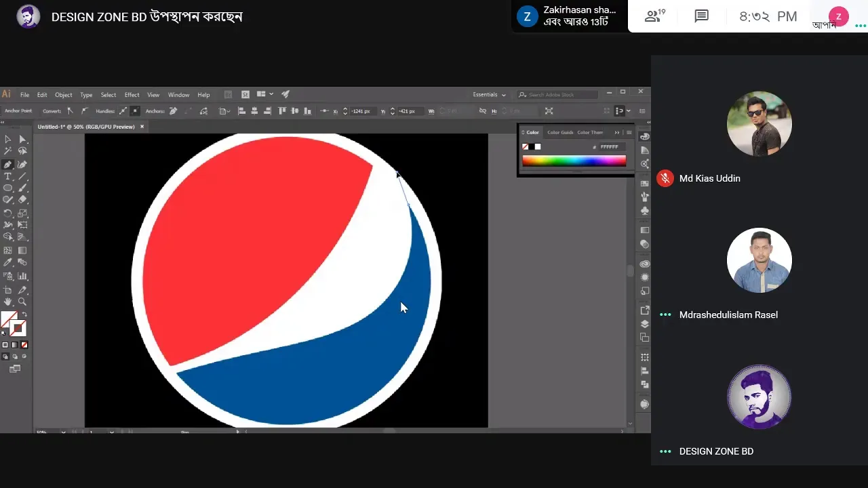Hide handles for multiple selected anchors
This screenshot has width=868, height=488.
(135, 111)
